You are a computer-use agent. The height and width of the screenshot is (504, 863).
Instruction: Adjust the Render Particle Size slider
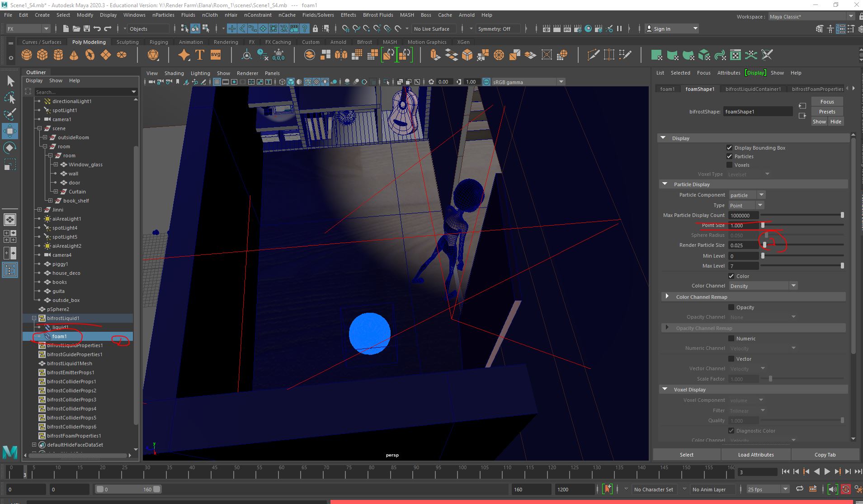tap(764, 245)
